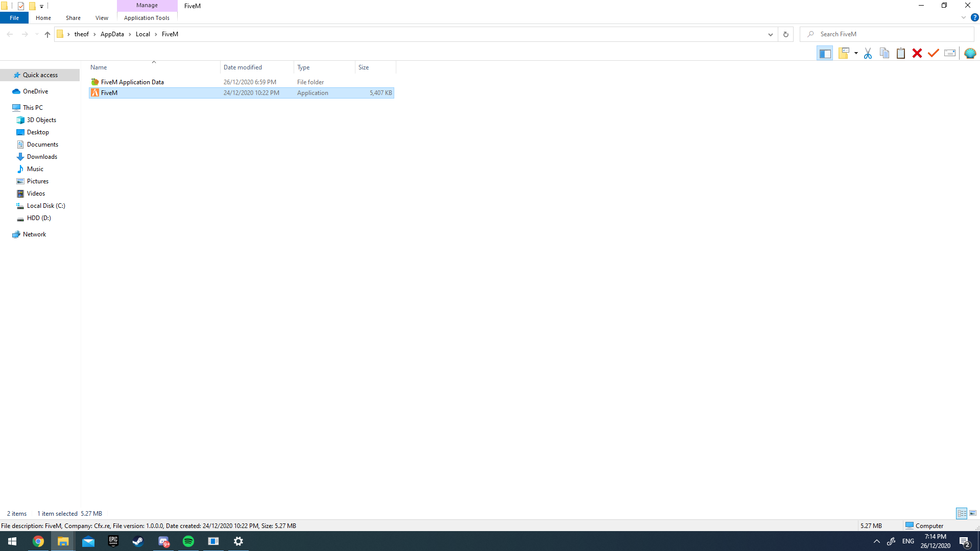This screenshot has height=551, width=980.
Task: Toggle the navigation pane toolbar button
Action: (825, 53)
